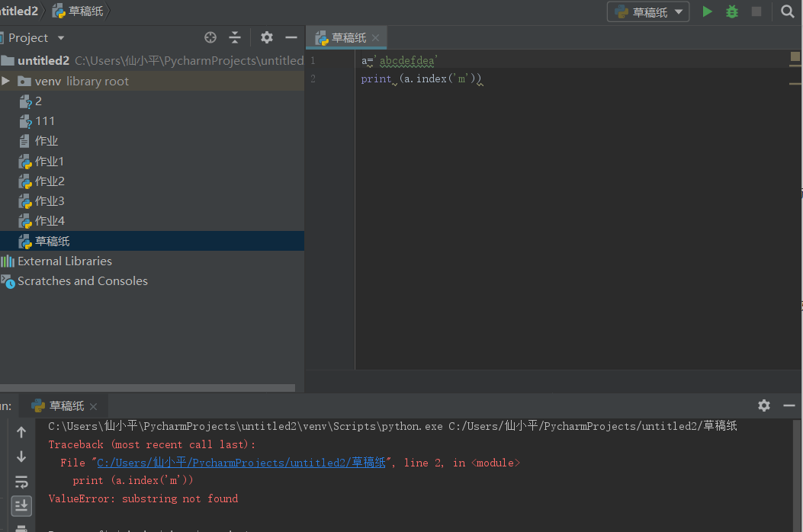Run the 草稿纸 script with the green play button
Screen dimensions: 803x532
[707, 11]
